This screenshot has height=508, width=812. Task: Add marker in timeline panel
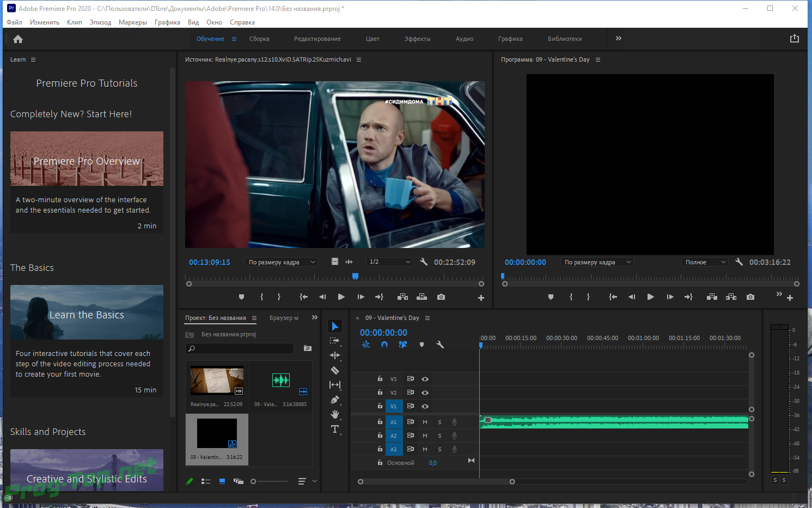pyautogui.click(x=422, y=344)
